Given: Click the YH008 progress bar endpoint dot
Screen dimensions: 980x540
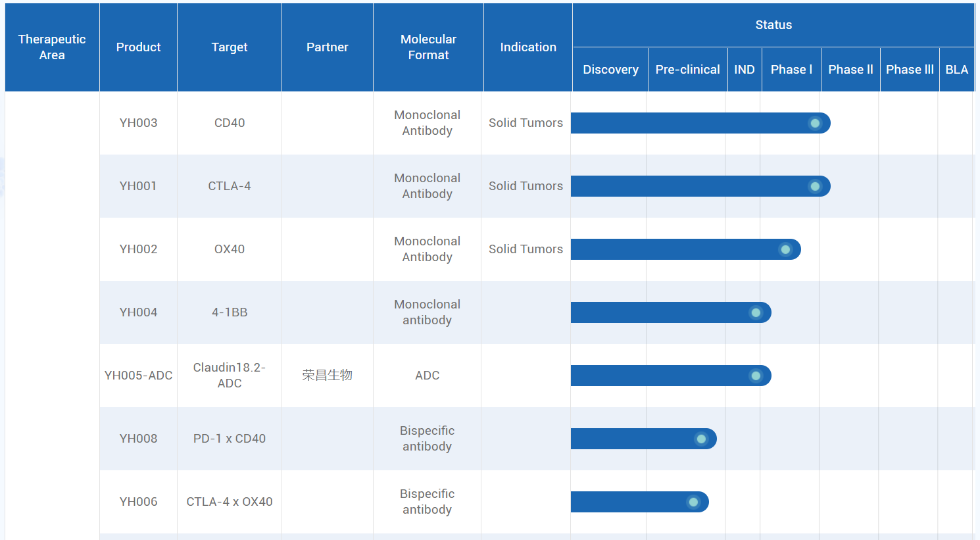Looking at the screenshot, I should coord(701,439).
